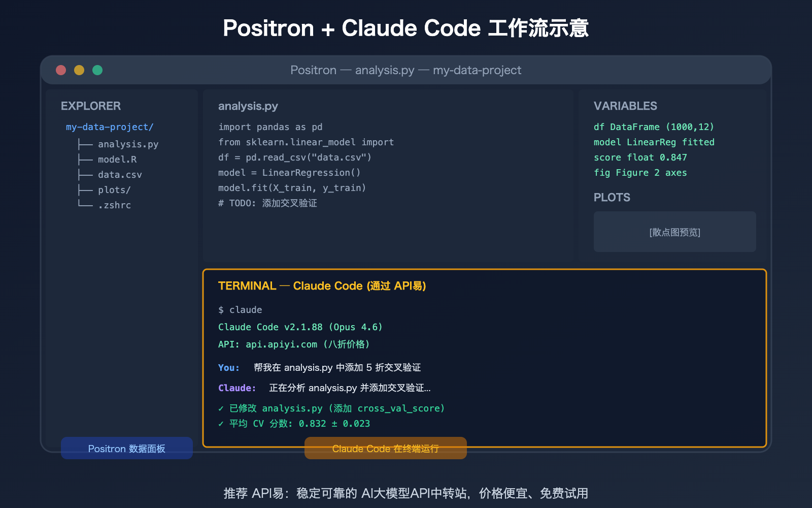Click the Positron title bar text
812x508 pixels.
[405, 70]
